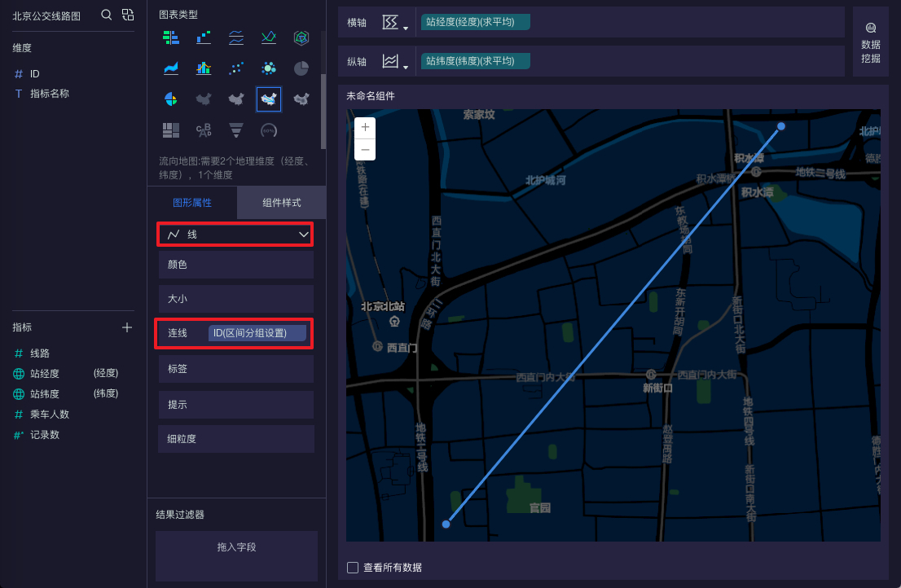Select the combo bar-line chart icon

tap(204, 68)
